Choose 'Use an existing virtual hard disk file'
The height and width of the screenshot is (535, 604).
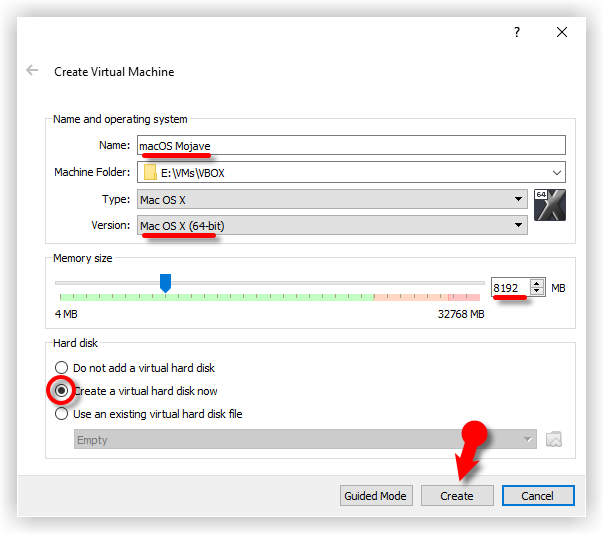(62, 414)
